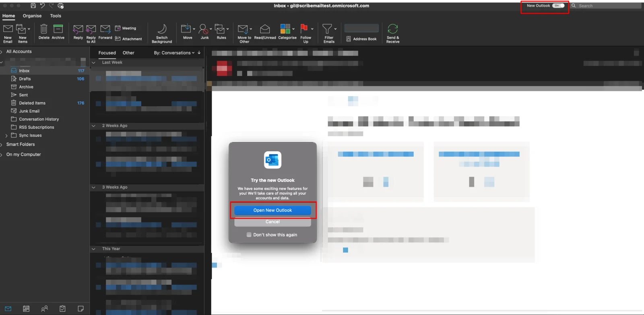
Task: Select the Drafts folder
Action: [45, 79]
